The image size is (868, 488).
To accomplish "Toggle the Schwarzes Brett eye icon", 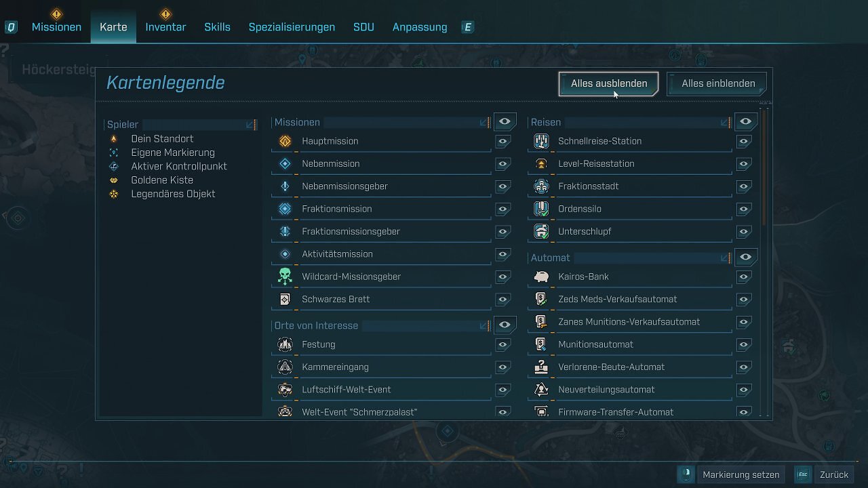I will [502, 300].
